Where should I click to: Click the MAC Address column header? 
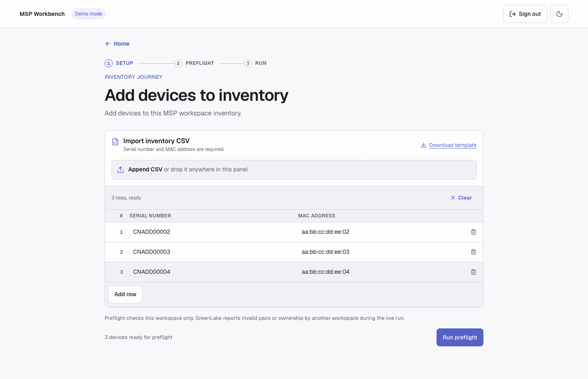coord(316,216)
